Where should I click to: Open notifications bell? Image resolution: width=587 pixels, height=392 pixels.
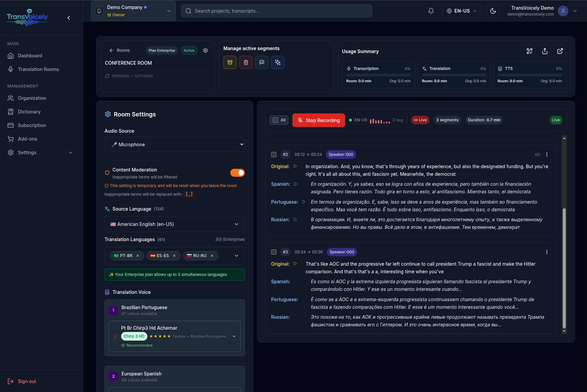tap(431, 11)
